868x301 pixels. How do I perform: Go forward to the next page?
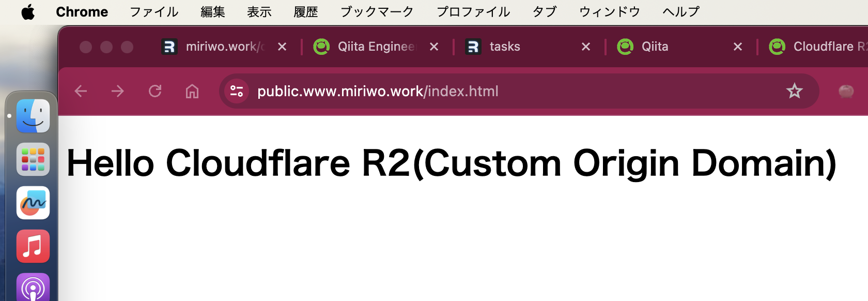(x=118, y=92)
